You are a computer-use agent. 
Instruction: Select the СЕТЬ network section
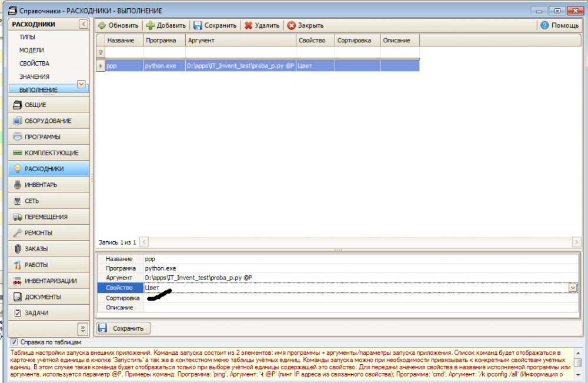[49, 201]
